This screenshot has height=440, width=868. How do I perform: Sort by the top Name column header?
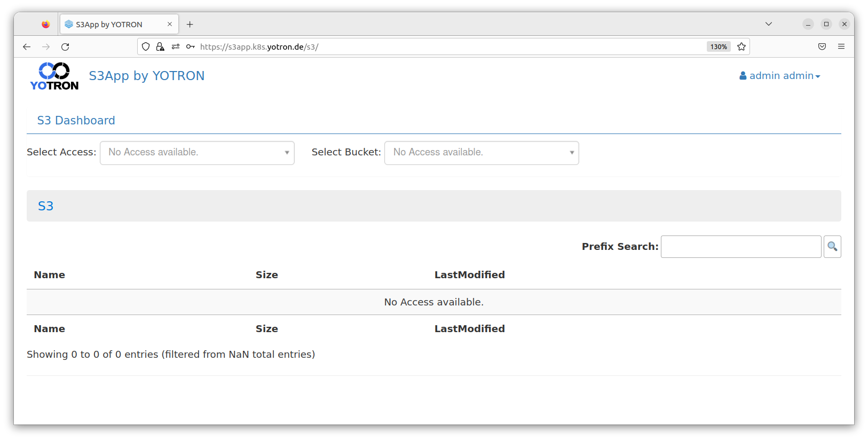(x=50, y=275)
